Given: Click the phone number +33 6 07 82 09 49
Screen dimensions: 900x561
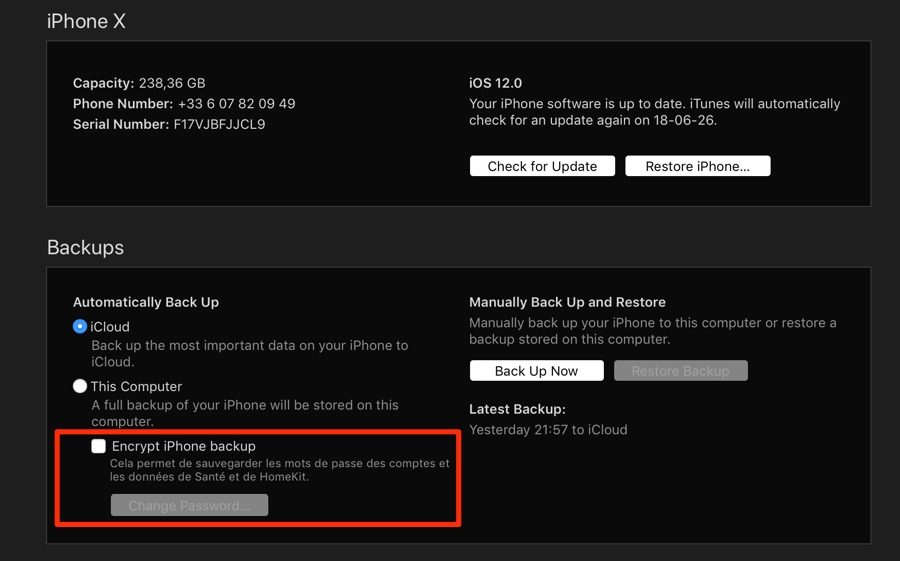Looking at the screenshot, I should [236, 104].
